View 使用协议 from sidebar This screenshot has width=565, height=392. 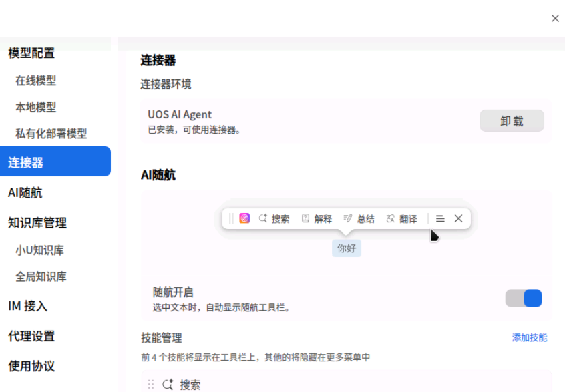pos(31,366)
